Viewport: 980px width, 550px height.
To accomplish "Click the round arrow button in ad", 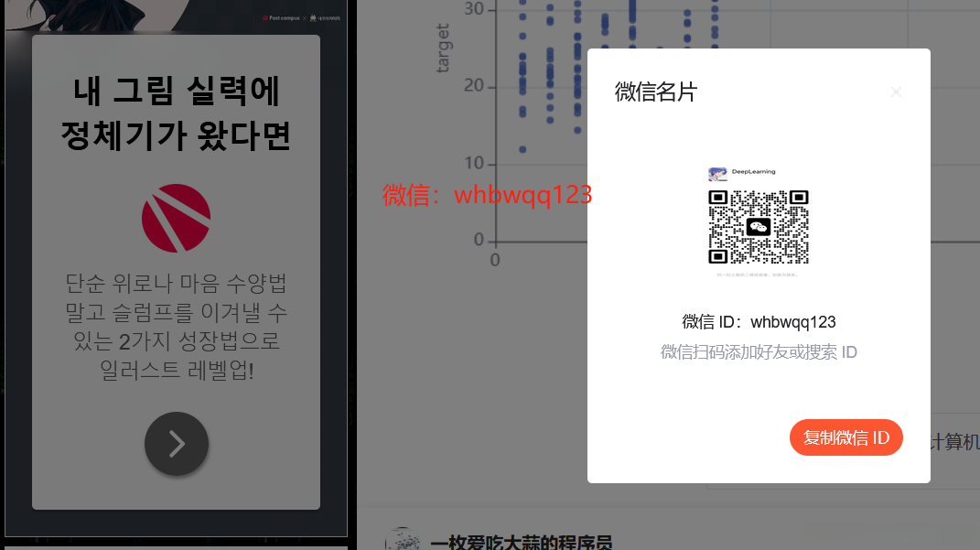I will pos(177,444).
